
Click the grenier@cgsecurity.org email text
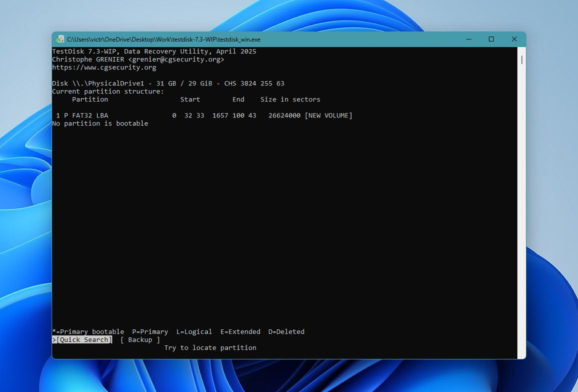tap(176, 60)
